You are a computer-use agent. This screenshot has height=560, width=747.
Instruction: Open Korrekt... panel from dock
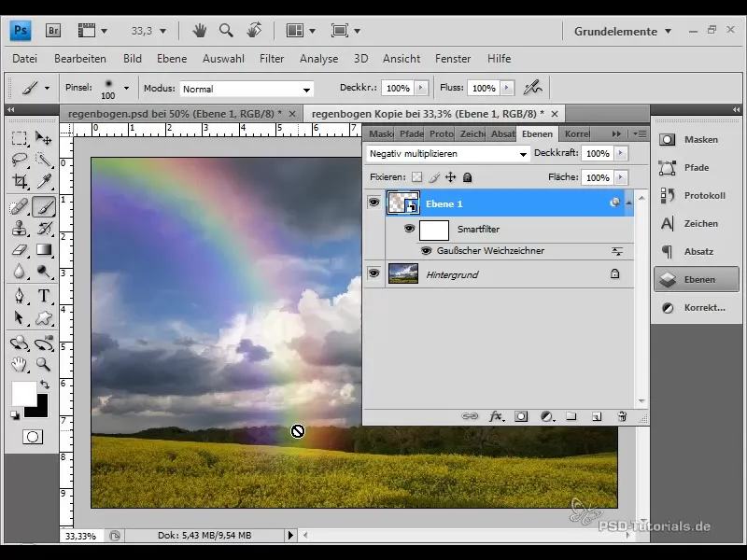(696, 308)
